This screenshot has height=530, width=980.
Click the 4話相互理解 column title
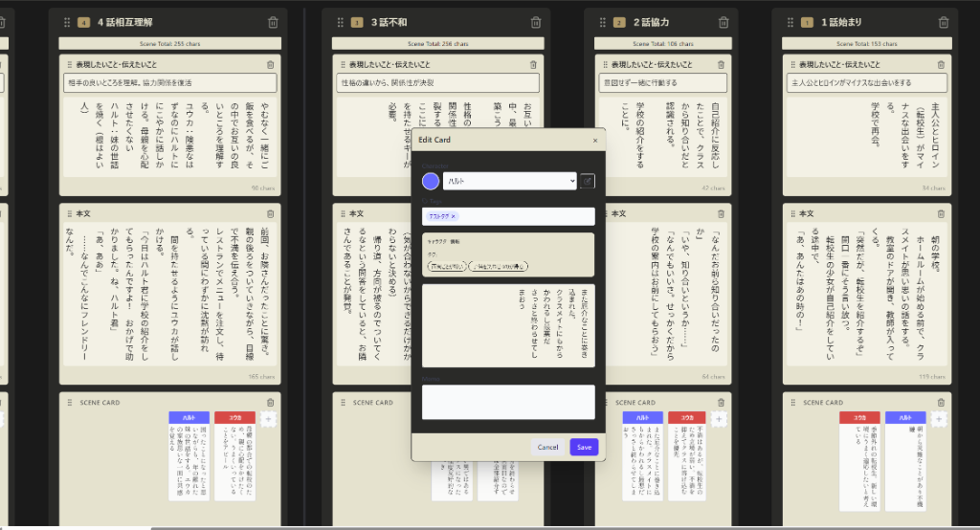click(125, 23)
